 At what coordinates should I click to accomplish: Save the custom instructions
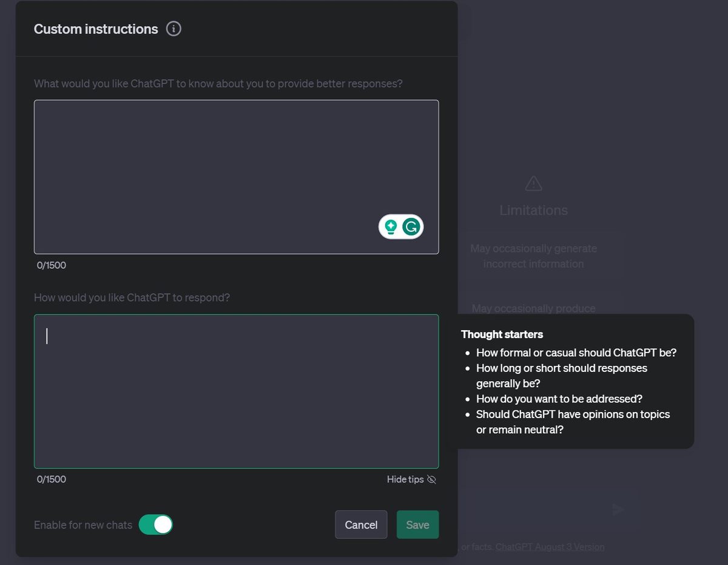pyautogui.click(x=417, y=524)
